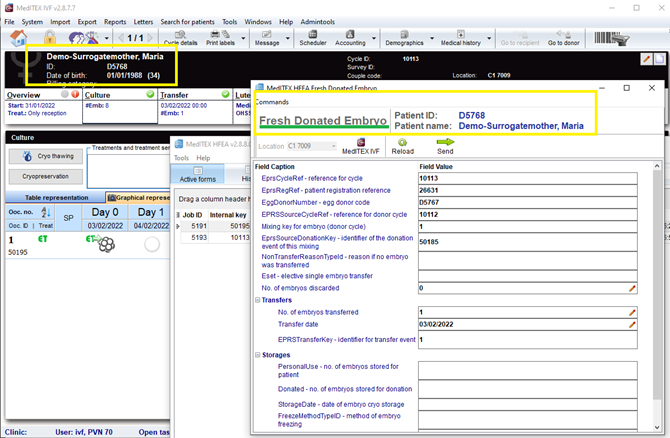
Task: Click edit pencil for embryos transferred field
Action: [632, 312]
